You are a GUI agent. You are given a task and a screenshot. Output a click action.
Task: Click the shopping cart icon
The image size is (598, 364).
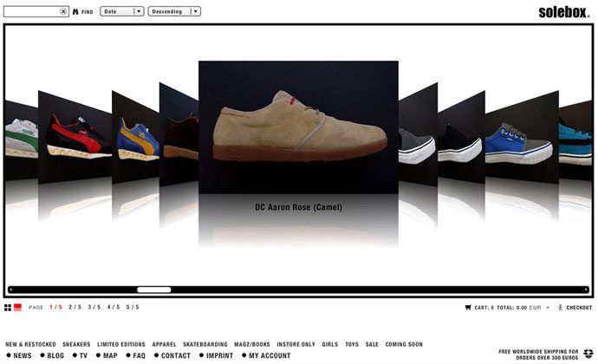[x=468, y=308]
